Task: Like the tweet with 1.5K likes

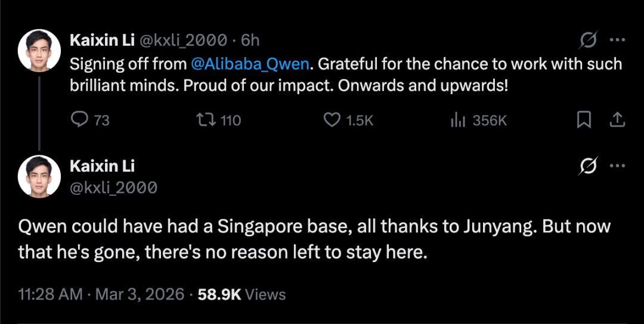Action: click(x=332, y=120)
